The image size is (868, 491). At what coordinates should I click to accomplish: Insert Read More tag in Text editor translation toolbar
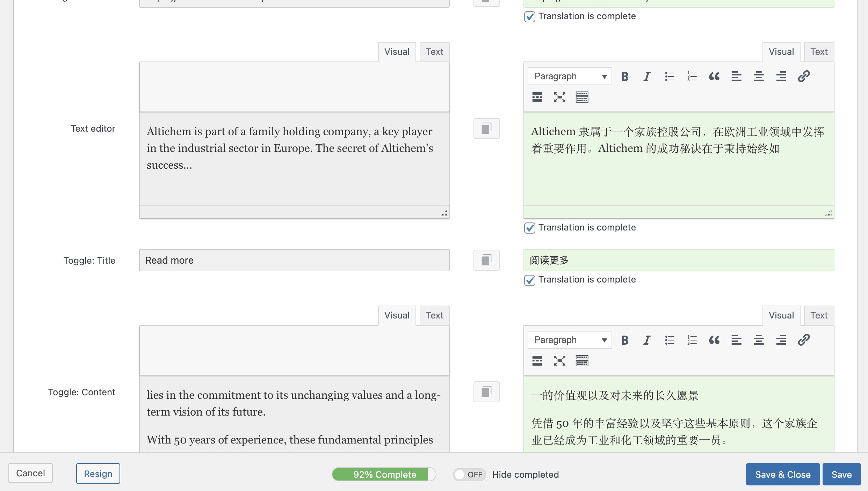(x=537, y=97)
